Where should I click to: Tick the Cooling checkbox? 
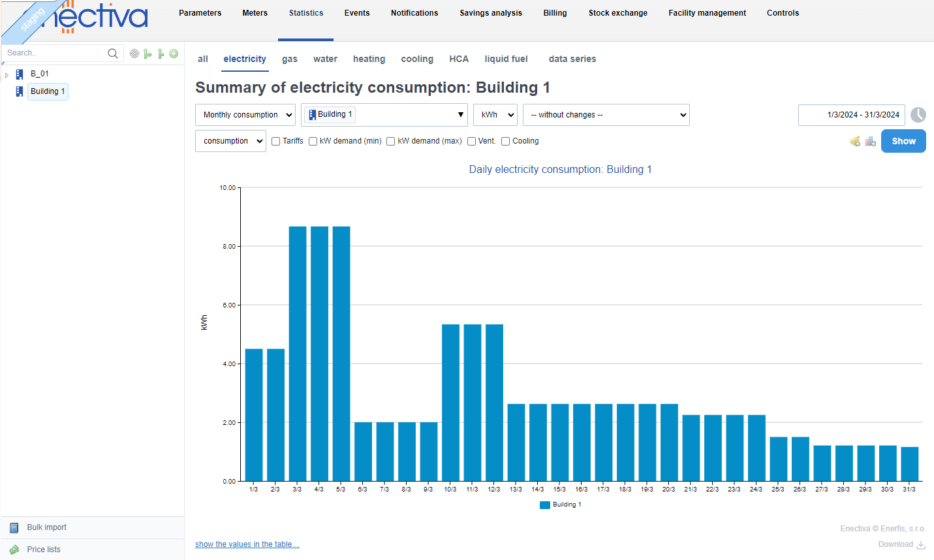[x=506, y=141]
